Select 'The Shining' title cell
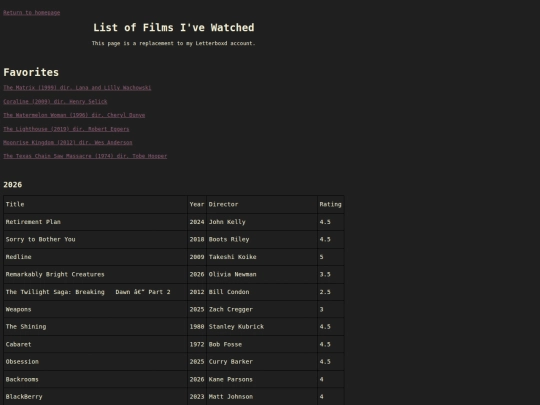Viewport: 540px width, 405px height. (x=95, y=327)
